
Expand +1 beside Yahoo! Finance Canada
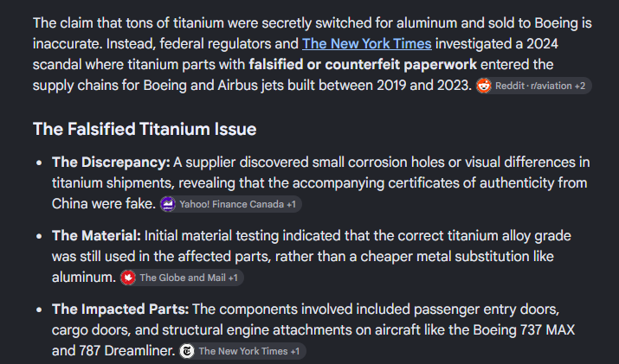292,204
